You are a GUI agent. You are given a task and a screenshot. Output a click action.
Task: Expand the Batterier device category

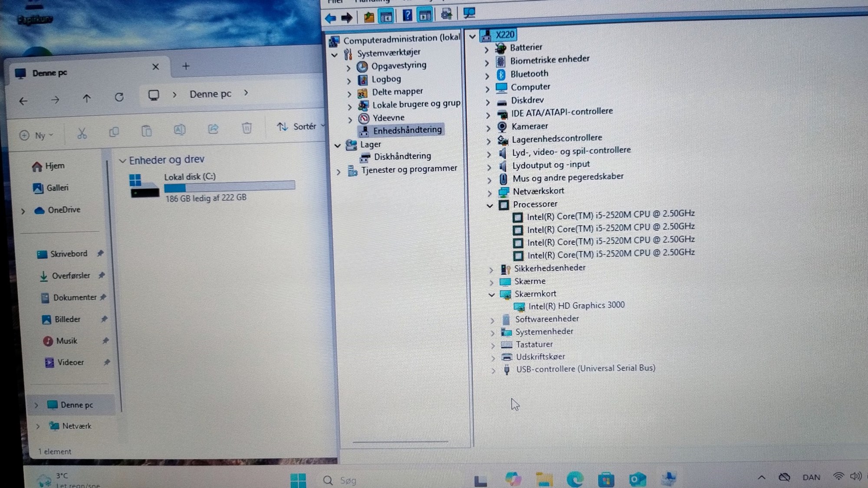click(487, 49)
